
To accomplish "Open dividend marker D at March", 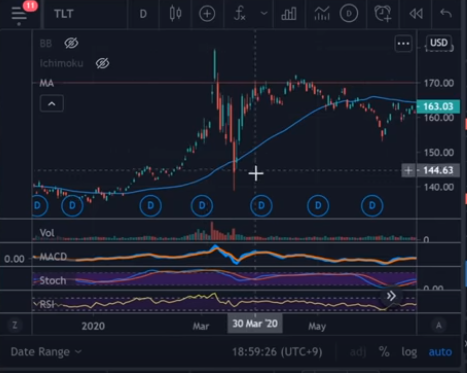I will 202,206.
